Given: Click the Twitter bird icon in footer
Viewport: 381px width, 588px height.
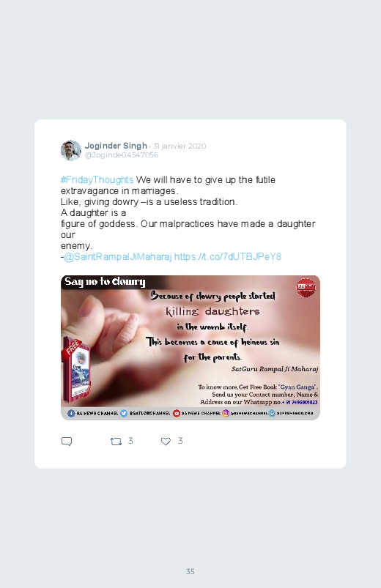Looking at the screenshot, I should tap(124, 413).
